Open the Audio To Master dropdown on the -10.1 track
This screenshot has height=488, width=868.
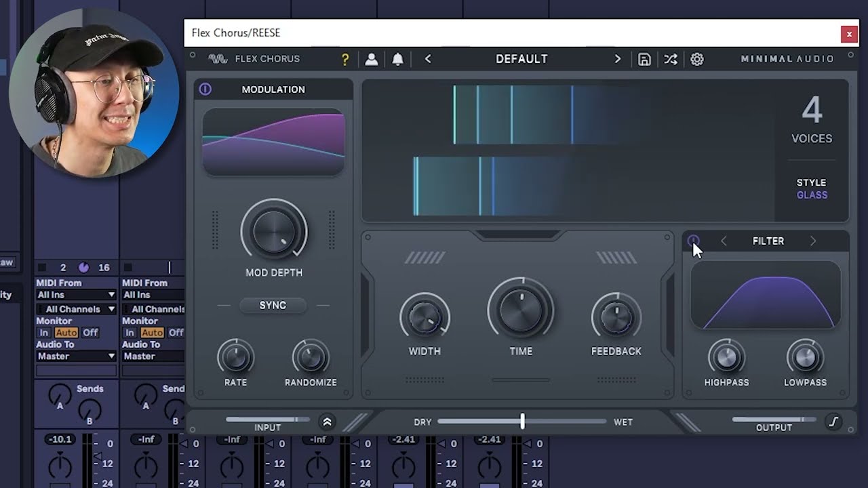pos(76,357)
